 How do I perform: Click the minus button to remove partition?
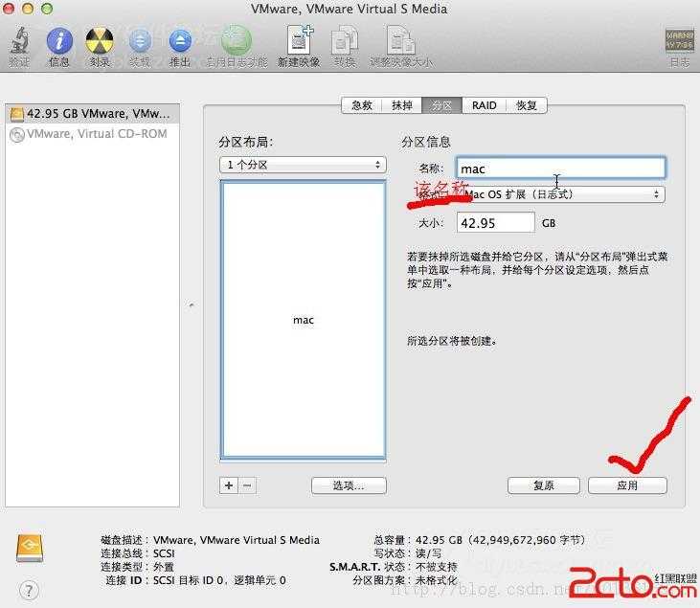point(248,485)
